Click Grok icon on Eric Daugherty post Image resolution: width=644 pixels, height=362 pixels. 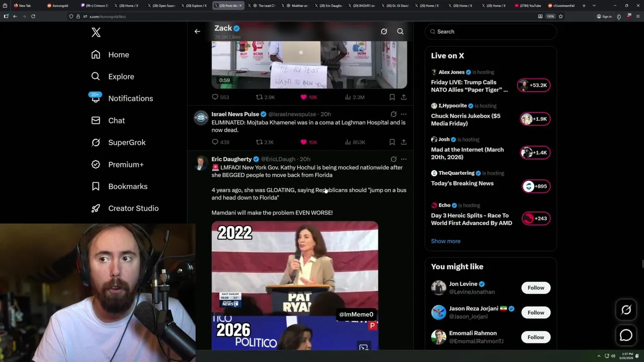393,159
